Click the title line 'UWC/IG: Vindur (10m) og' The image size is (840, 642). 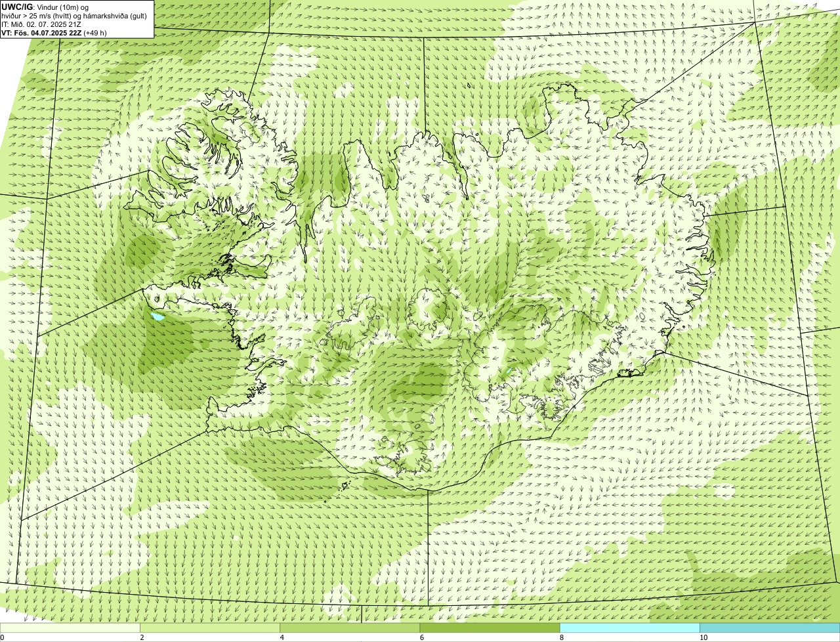(x=45, y=7)
